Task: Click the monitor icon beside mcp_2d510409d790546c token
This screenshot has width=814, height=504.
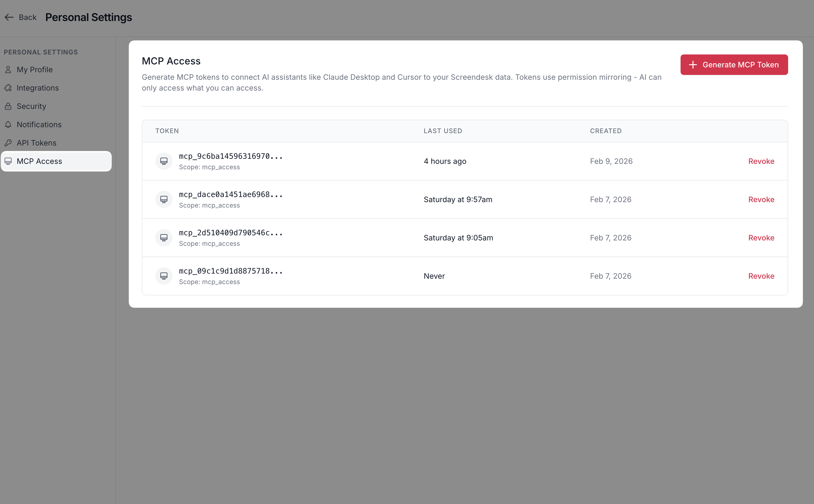Action: point(164,238)
